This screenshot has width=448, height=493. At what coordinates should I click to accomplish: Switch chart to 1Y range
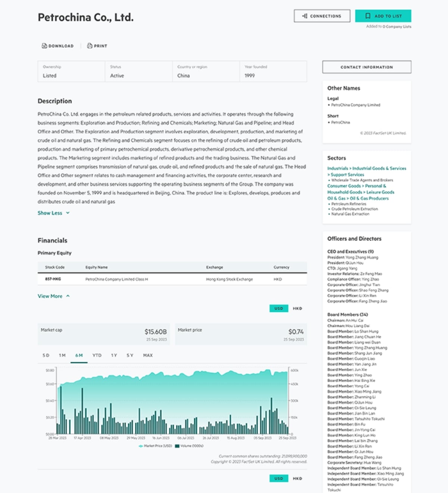tap(114, 356)
